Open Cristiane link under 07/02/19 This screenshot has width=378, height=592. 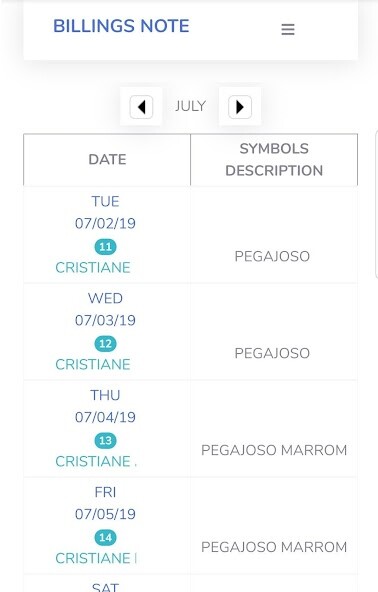pyautogui.click(x=93, y=268)
